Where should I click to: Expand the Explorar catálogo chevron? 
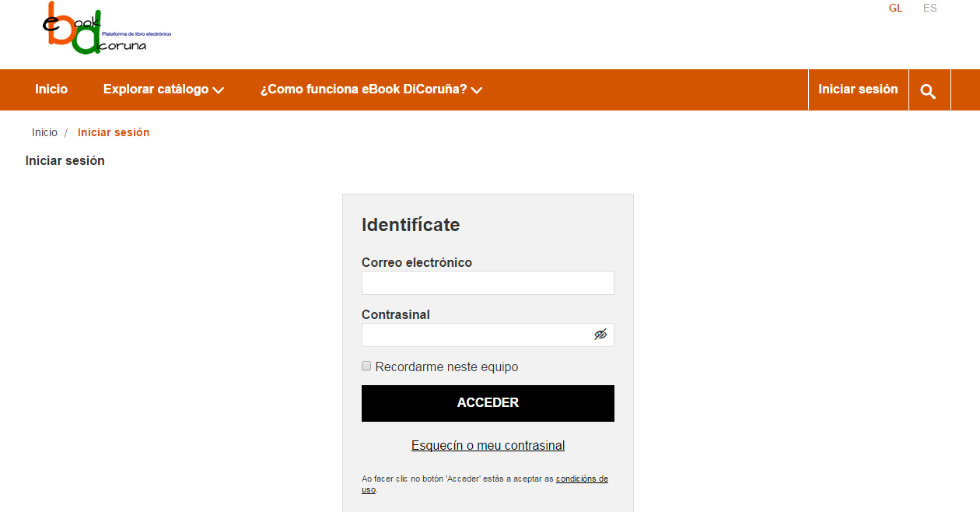219,90
